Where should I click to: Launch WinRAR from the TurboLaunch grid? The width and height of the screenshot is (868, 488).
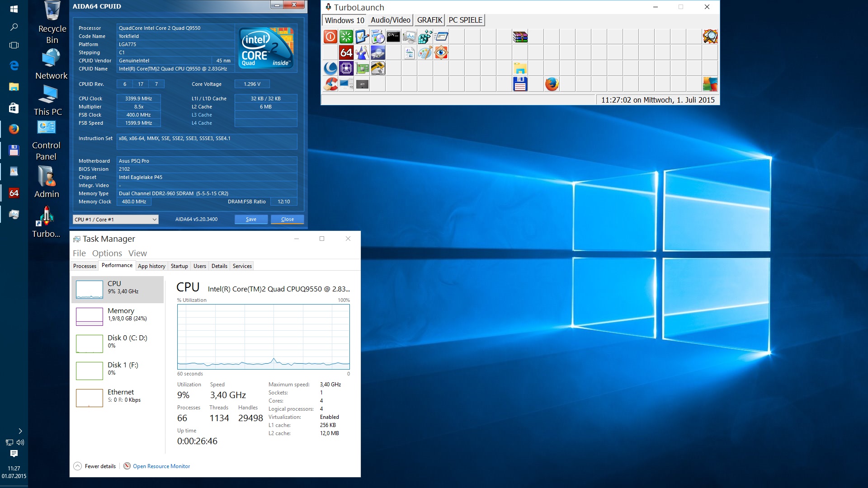(x=520, y=37)
